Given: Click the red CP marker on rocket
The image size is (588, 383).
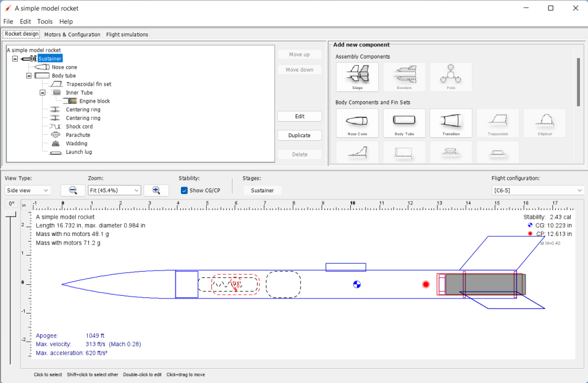Looking at the screenshot, I should click(x=425, y=284).
